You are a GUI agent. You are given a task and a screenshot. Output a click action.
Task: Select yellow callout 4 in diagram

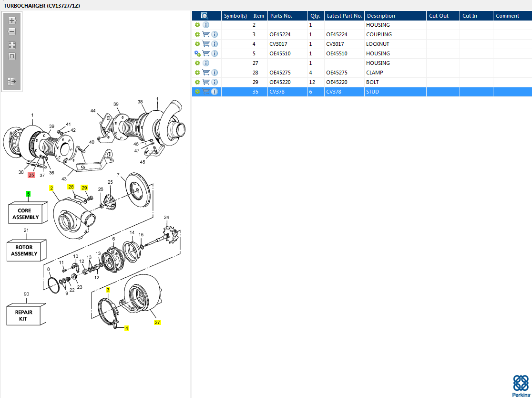click(126, 328)
